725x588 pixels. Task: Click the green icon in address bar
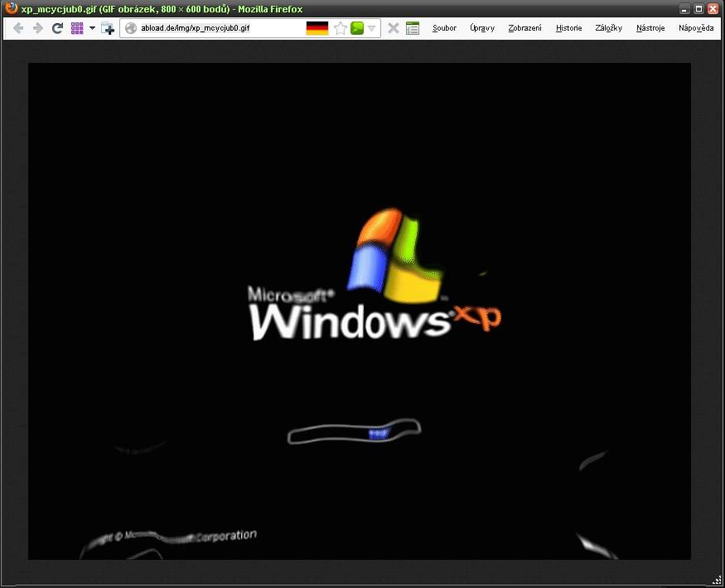pyautogui.click(x=357, y=28)
